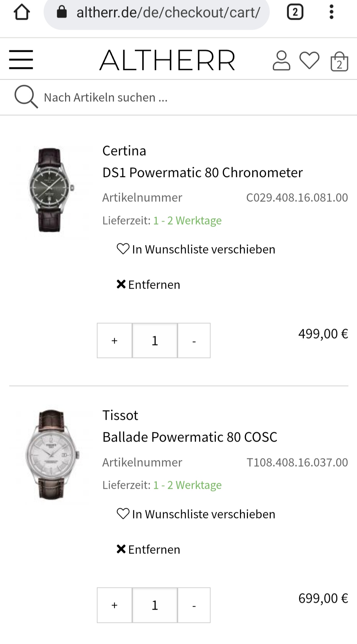Open the browser tab switcher
The width and height of the screenshot is (357, 644).
295,13
